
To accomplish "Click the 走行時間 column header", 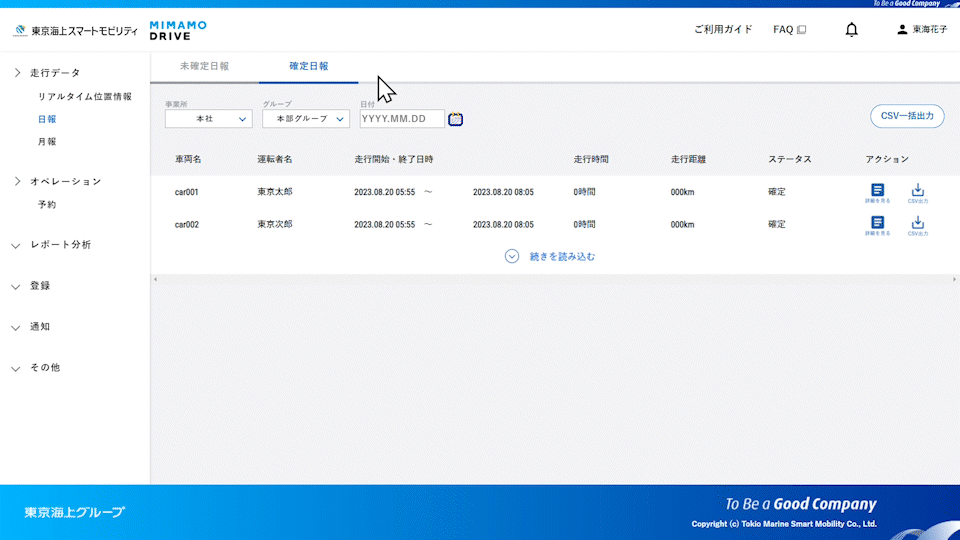I will [591, 159].
